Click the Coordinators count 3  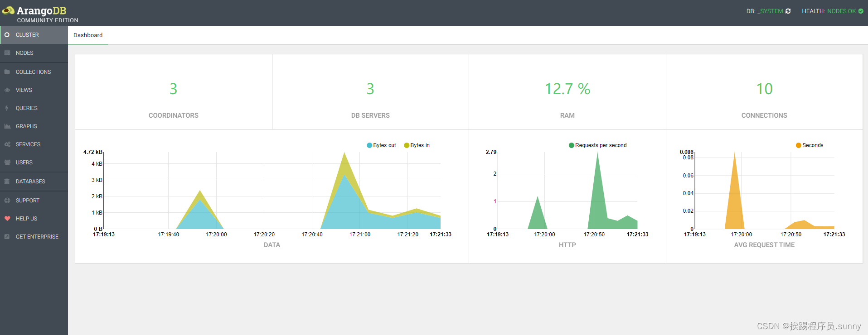(173, 89)
